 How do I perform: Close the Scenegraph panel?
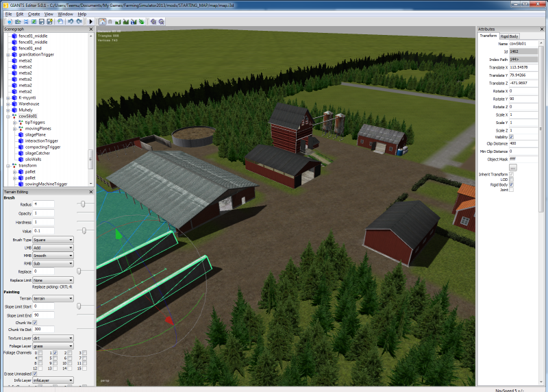pyautogui.click(x=91, y=29)
